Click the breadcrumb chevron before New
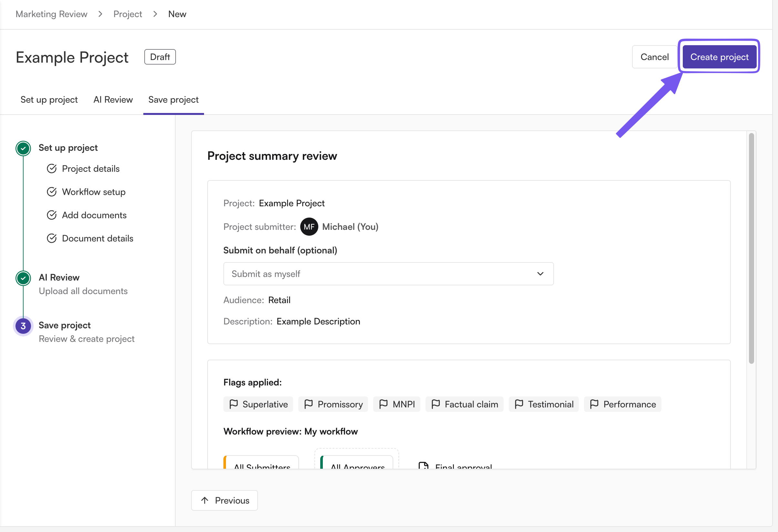The height and width of the screenshot is (532, 778). click(x=155, y=14)
